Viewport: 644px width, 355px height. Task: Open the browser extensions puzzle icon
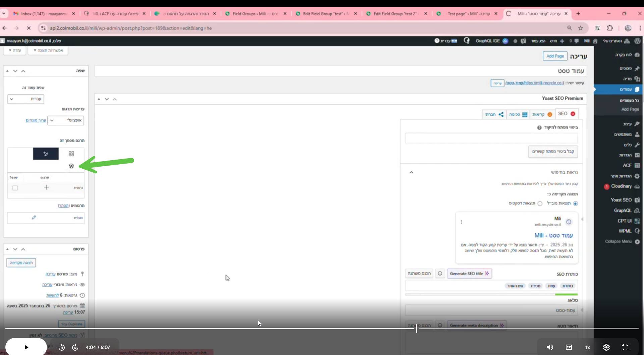(610, 28)
